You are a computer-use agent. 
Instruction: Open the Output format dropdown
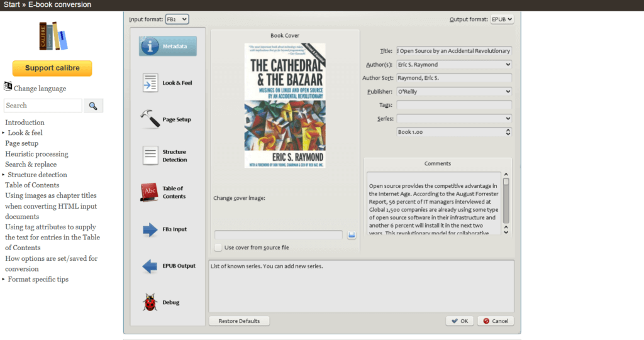(502, 19)
